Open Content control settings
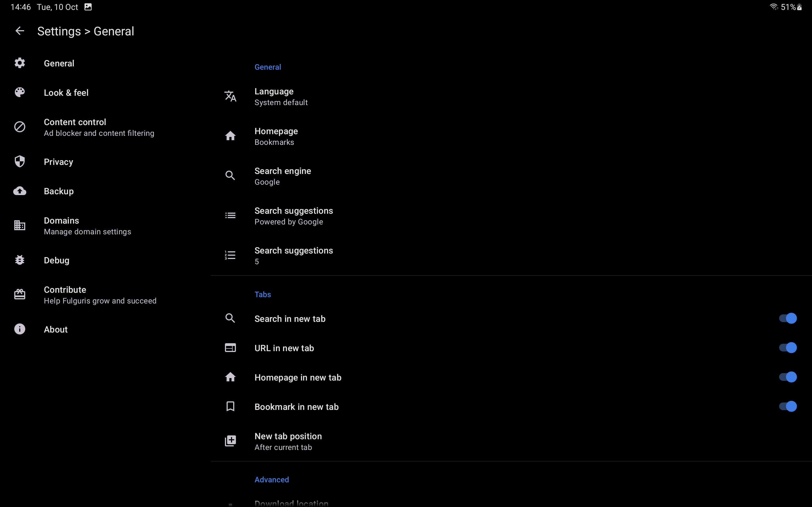The height and width of the screenshot is (507, 812). coord(105,127)
